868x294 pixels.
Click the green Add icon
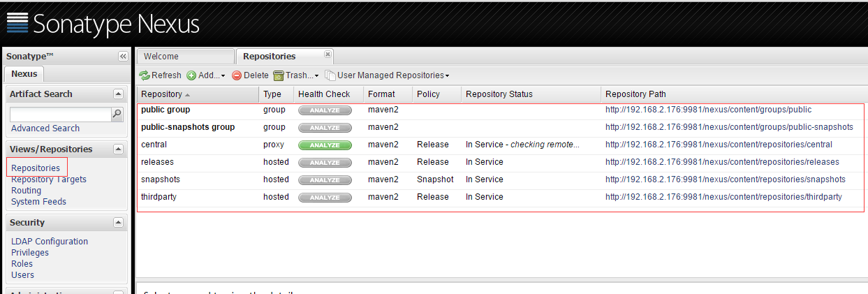(x=191, y=75)
